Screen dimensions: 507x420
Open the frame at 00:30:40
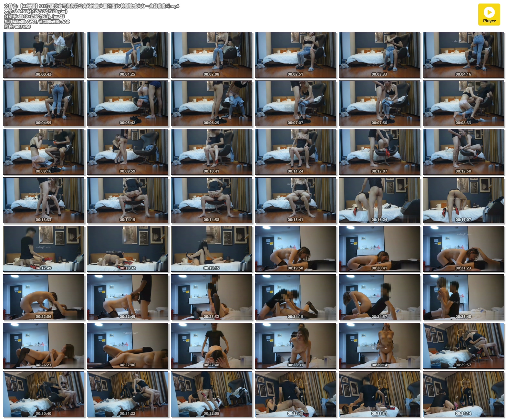tap(44, 394)
